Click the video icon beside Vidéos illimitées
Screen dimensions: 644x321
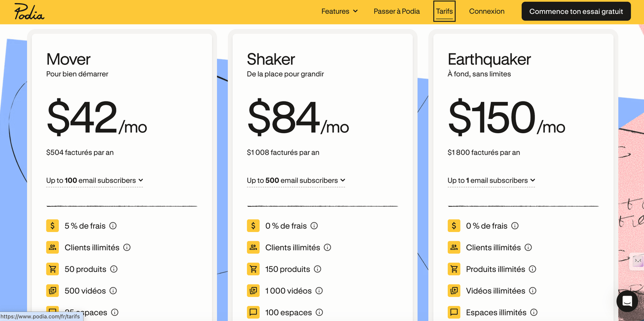(x=454, y=290)
